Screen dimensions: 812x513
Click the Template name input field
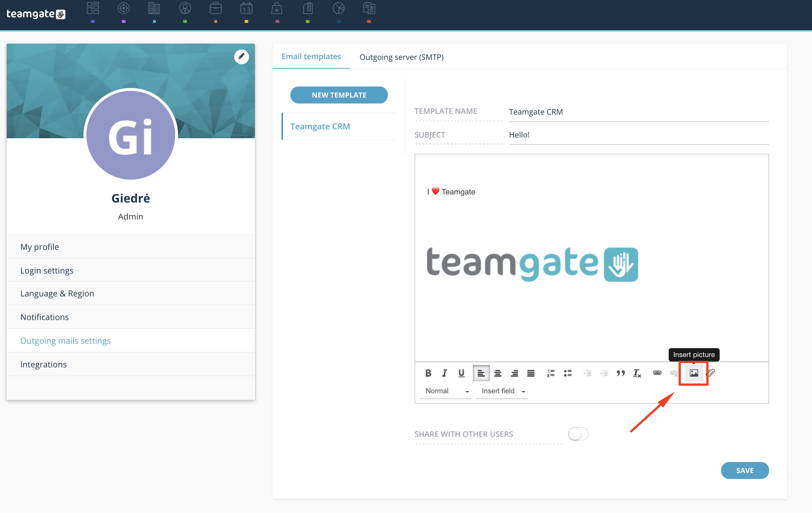639,112
